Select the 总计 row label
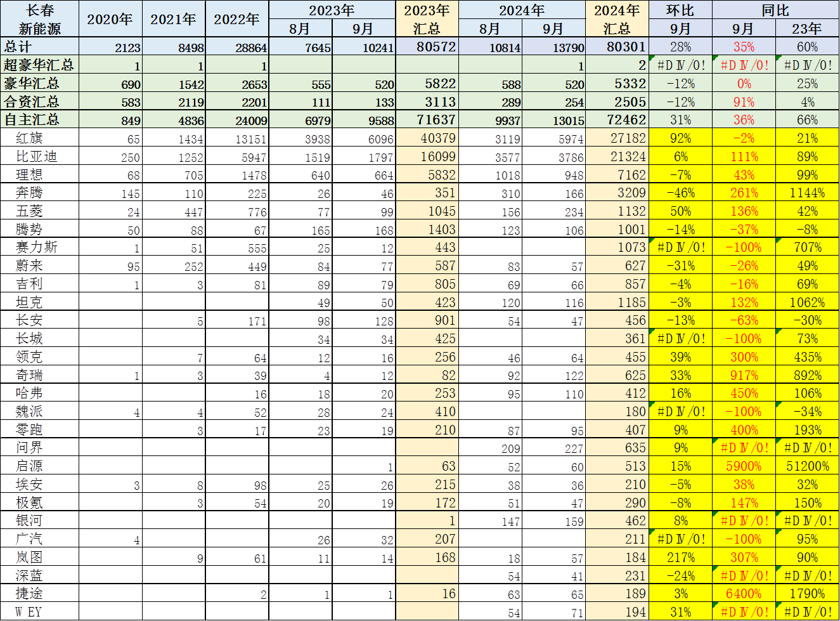This screenshot has width=840, height=621. pyautogui.click(x=39, y=47)
